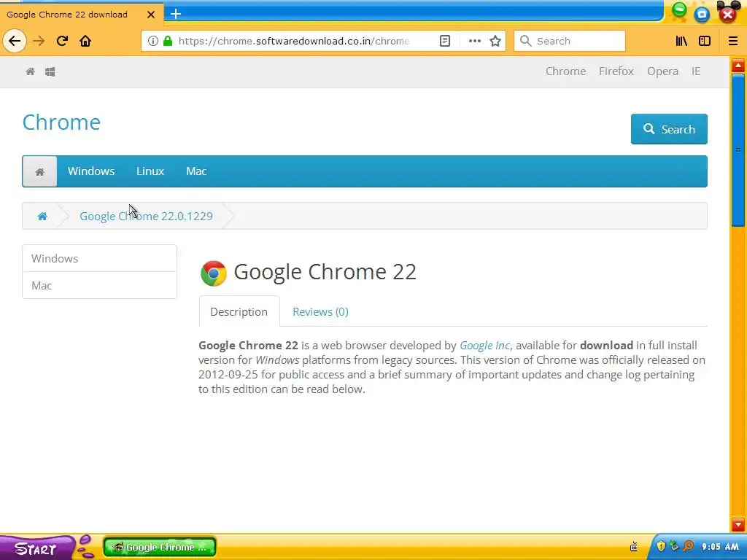Viewport: 747px width, 560px height.
Task: Bookmark this page with the star icon
Action: tap(495, 41)
